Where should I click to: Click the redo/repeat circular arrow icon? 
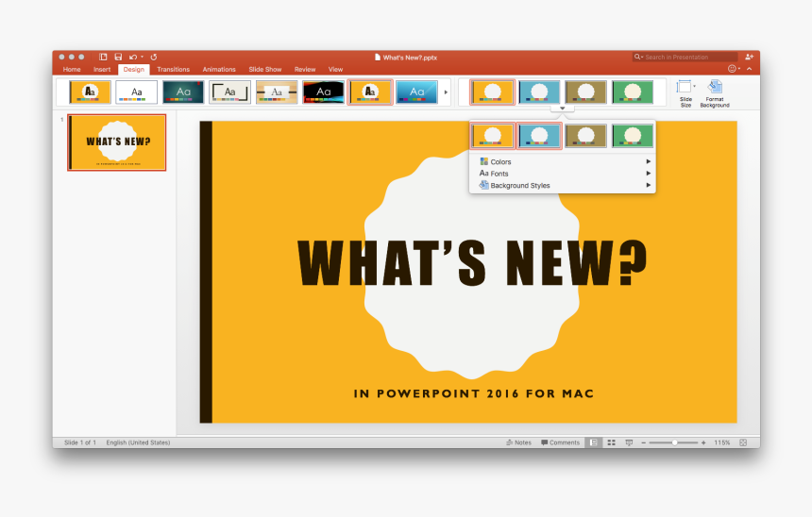coord(154,57)
